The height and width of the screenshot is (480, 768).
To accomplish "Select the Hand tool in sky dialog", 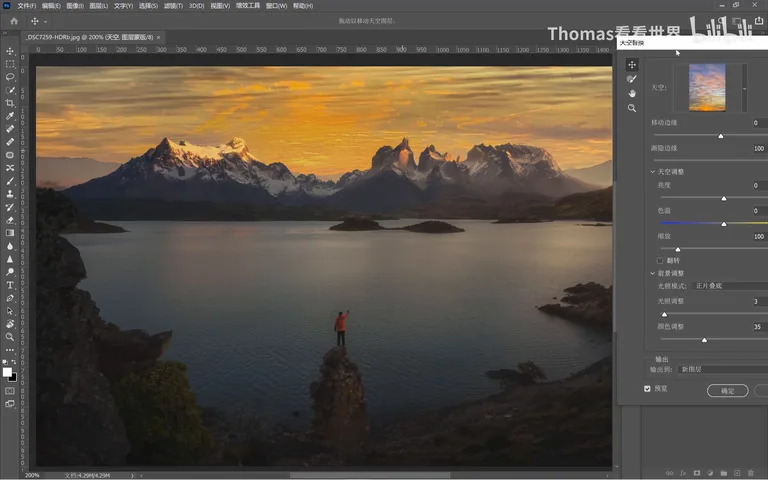I will pyautogui.click(x=632, y=94).
